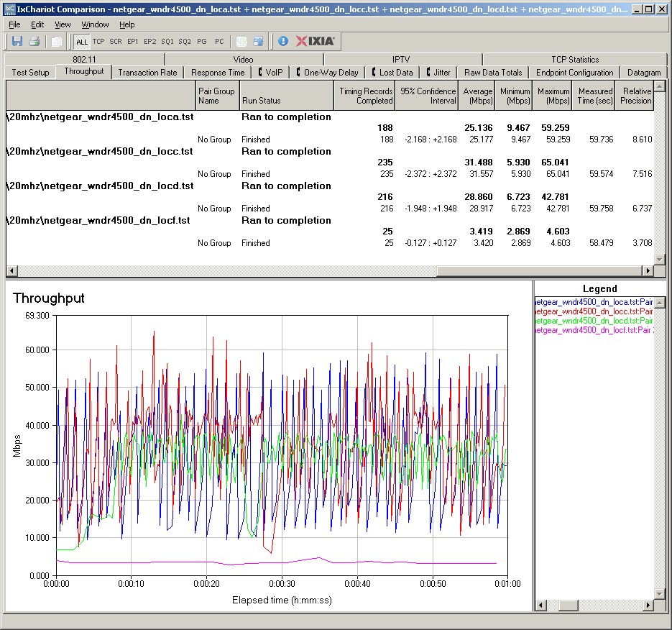Switch to the Transaction Rate tab
This screenshot has width=672, height=630.
147,73
